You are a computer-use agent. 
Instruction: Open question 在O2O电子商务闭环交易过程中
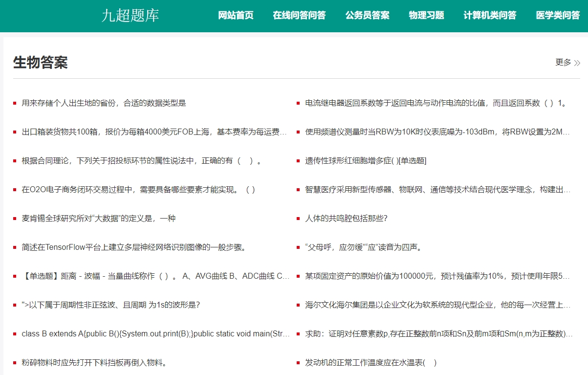point(138,190)
